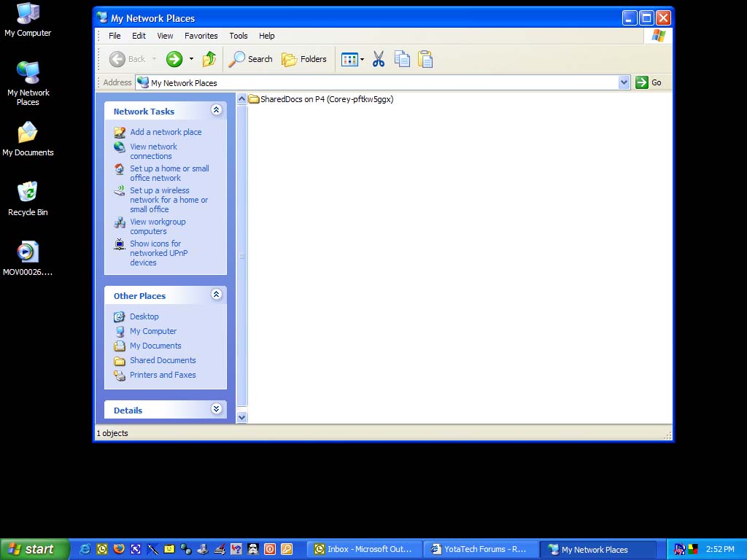
Task: Click the pen Quick Launch icon
Action: click(x=152, y=549)
